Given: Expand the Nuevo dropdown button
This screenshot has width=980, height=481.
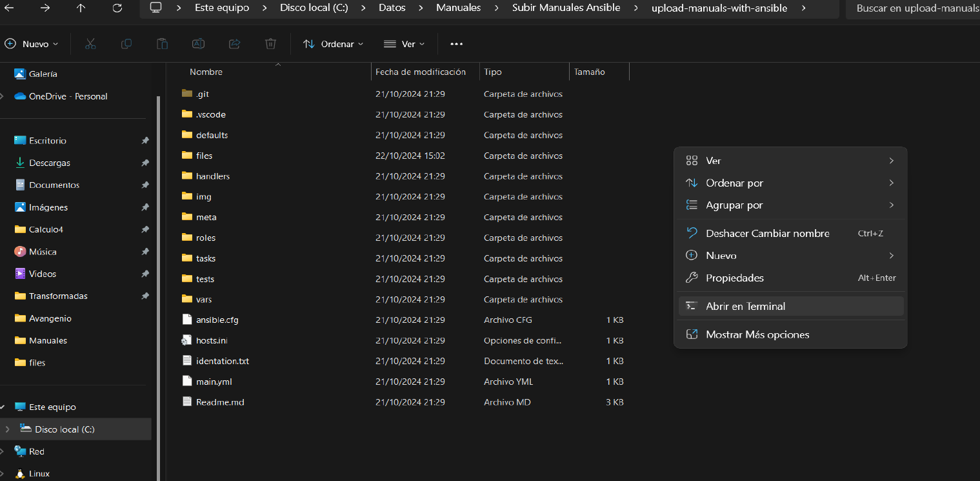Looking at the screenshot, I should [32, 44].
